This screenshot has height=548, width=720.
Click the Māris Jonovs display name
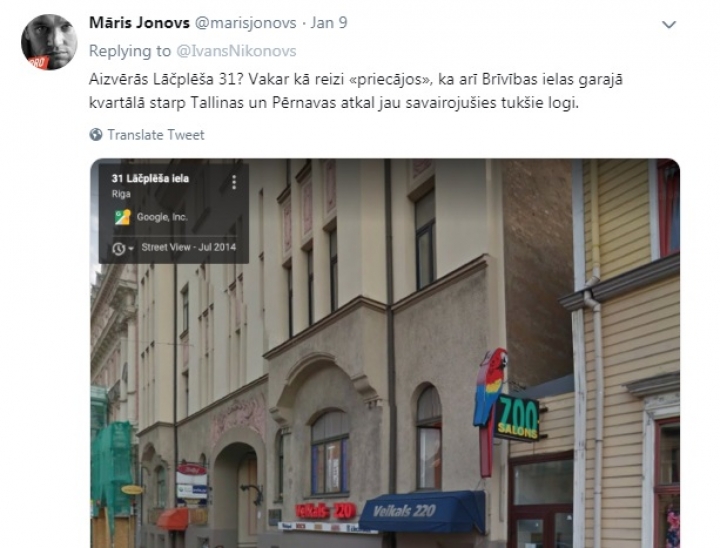coord(139,23)
